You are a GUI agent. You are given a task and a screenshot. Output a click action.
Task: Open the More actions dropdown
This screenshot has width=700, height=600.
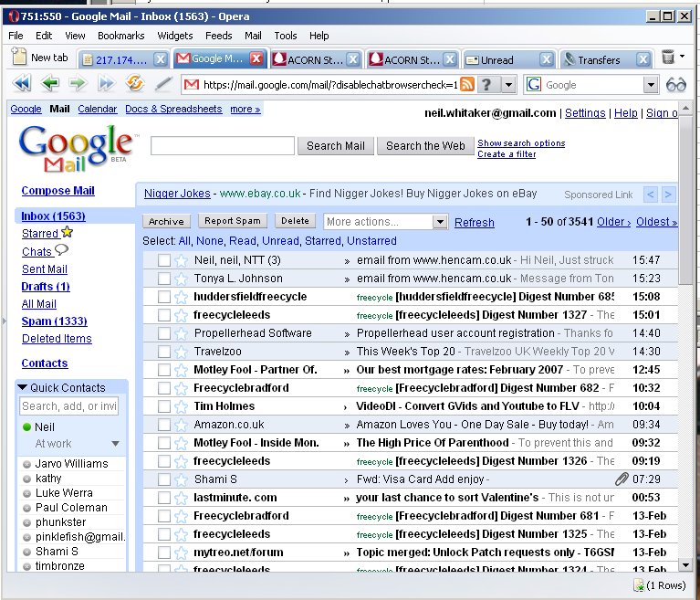pyautogui.click(x=385, y=222)
